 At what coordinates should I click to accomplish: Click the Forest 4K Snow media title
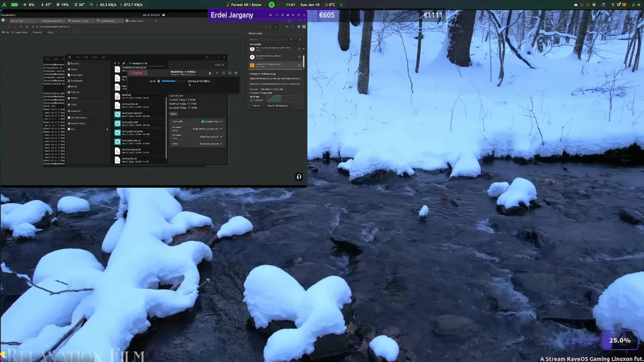pos(246,5)
